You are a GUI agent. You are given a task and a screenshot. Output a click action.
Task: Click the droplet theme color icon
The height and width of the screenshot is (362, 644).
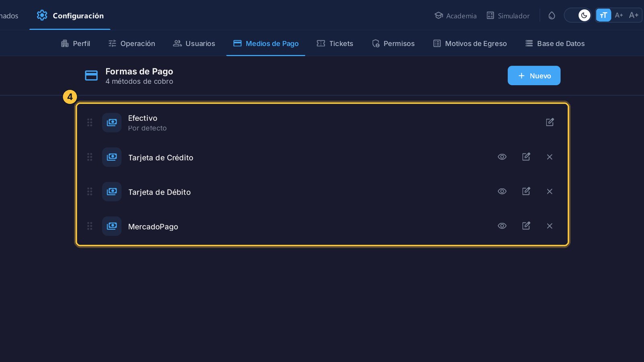tap(552, 15)
